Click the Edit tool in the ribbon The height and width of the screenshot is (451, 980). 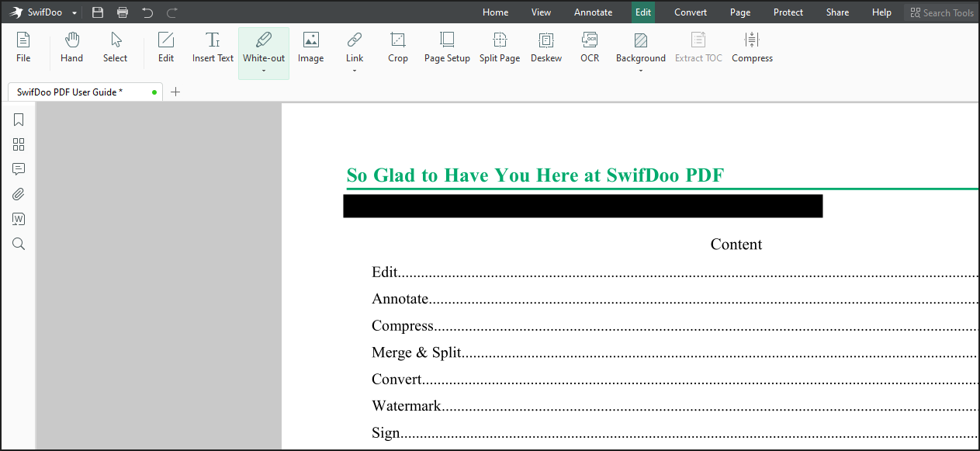click(x=166, y=47)
